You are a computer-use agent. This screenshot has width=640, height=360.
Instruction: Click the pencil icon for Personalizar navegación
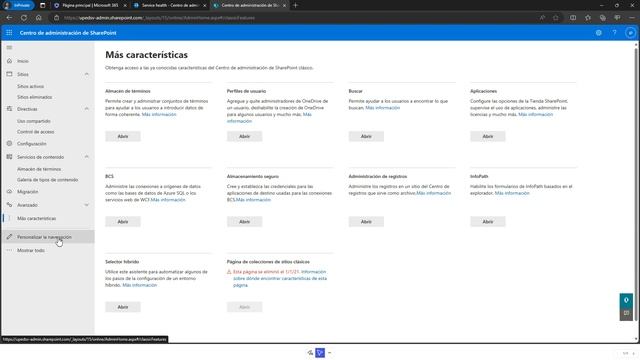[9, 237]
